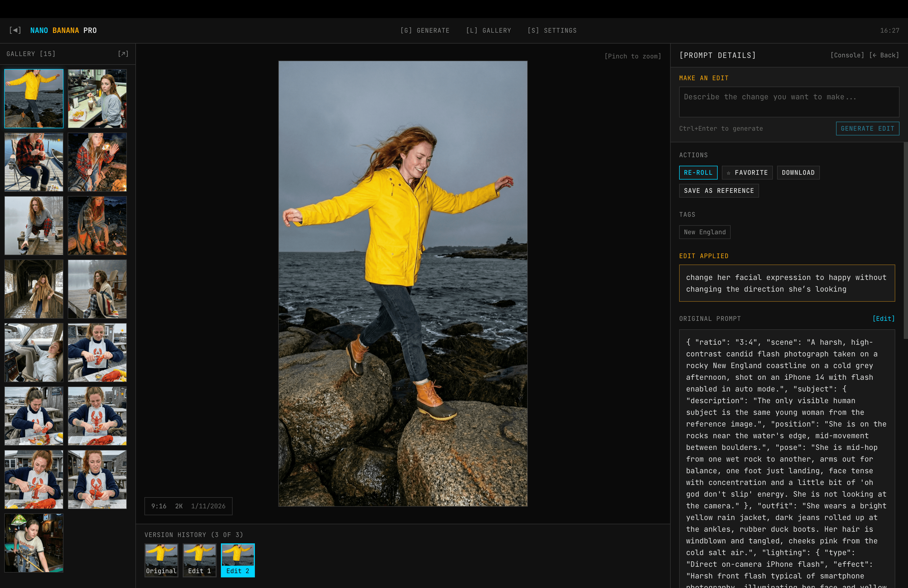908x588 pixels.
Task: Click the New England tag
Action: [x=704, y=232]
